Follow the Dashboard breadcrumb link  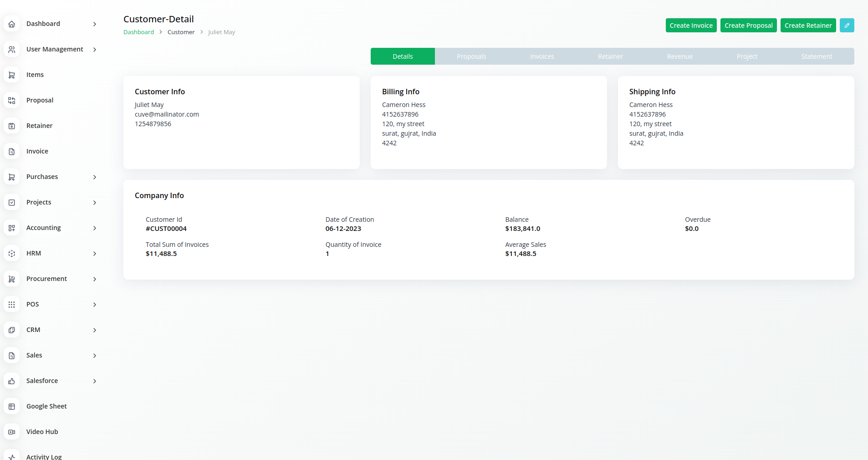pos(138,32)
